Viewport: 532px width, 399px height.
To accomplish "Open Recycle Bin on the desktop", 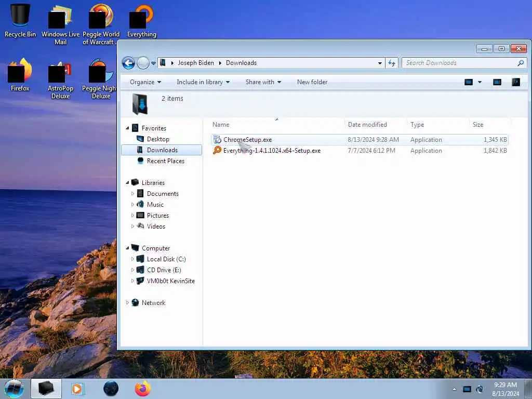I will pos(20,20).
